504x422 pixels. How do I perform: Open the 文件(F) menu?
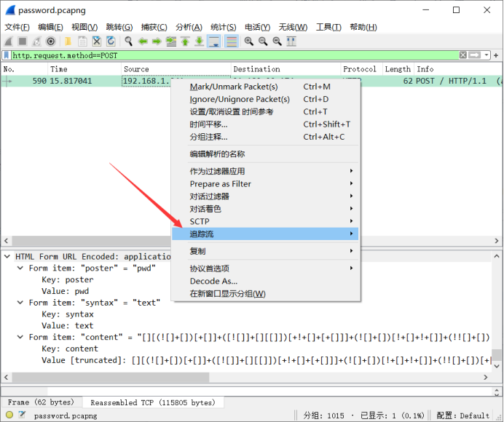click(x=17, y=28)
